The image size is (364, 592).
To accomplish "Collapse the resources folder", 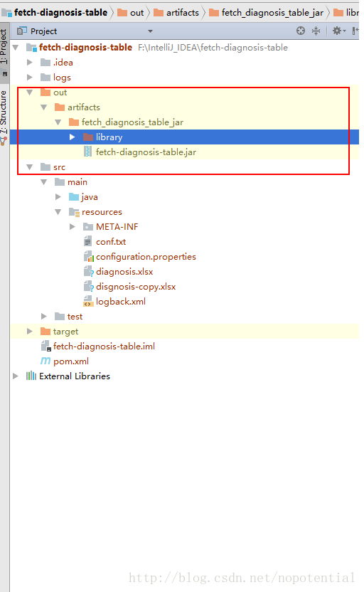I will click(58, 212).
